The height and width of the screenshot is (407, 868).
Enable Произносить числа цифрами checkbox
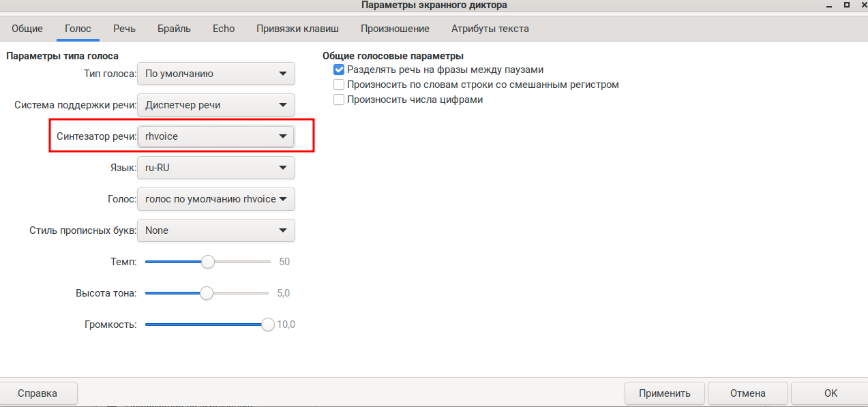(x=339, y=100)
